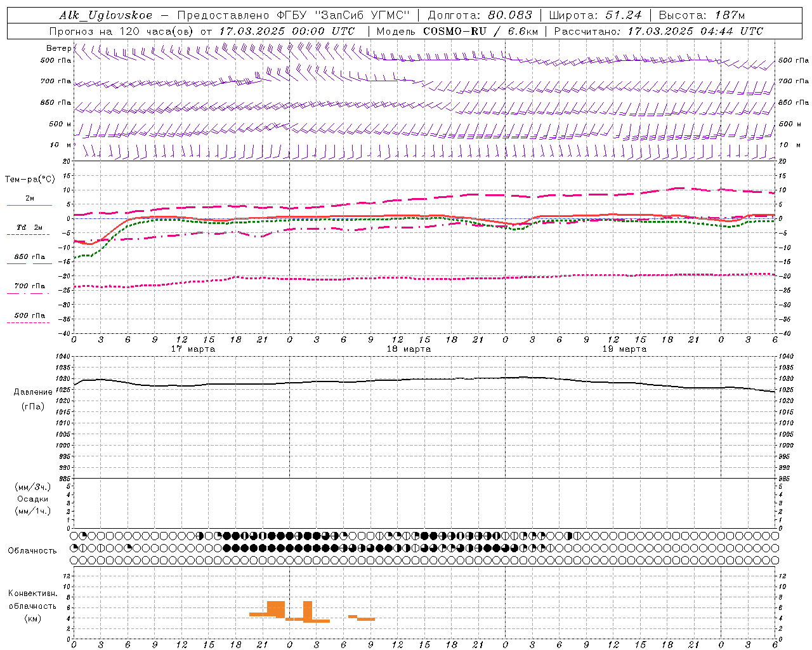Click '500 гПа' entry in temperature legend

tap(30, 315)
